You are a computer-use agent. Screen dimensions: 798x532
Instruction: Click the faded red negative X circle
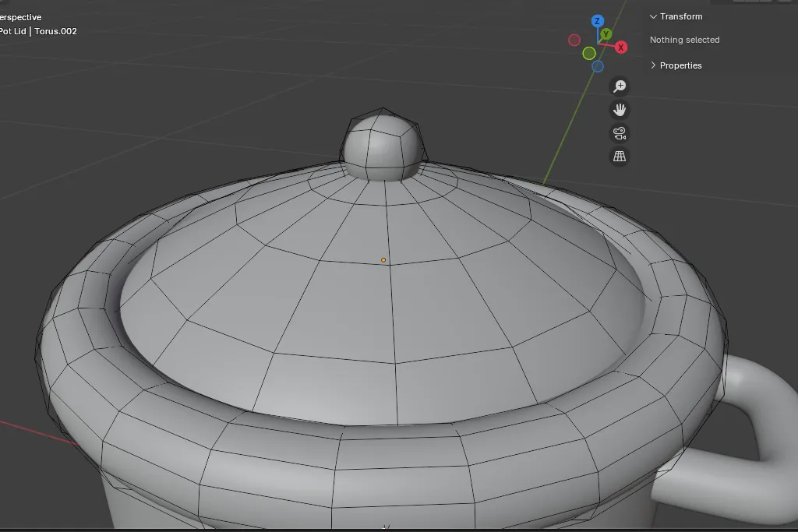[574, 40]
